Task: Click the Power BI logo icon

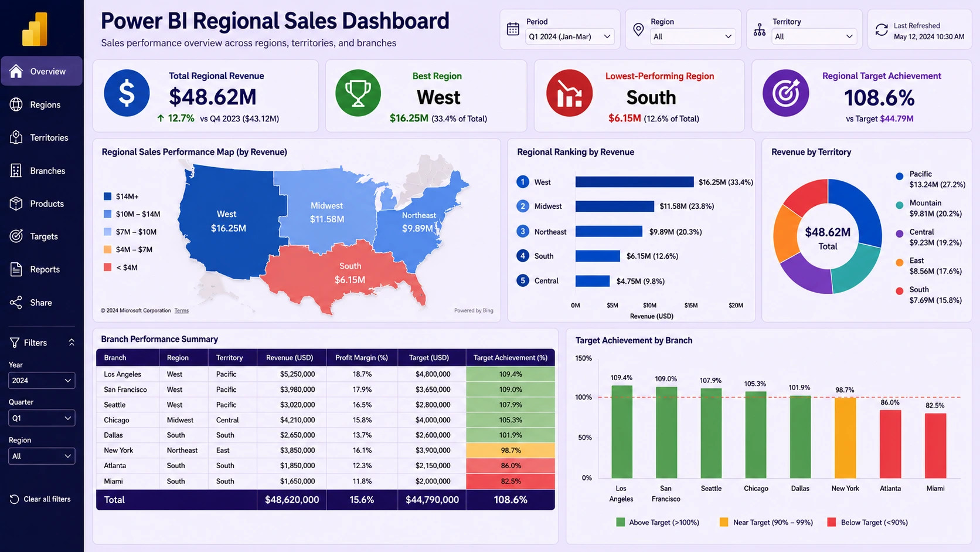Action: [x=35, y=29]
